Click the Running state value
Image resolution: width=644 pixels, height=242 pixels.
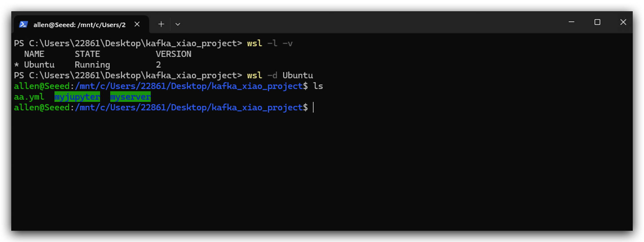coord(92,65)
